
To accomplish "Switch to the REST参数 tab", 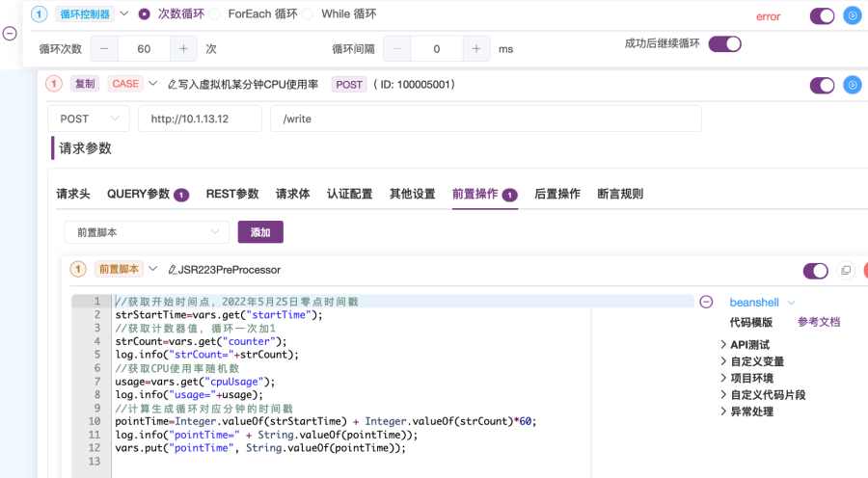I will (x=232, y=194).
